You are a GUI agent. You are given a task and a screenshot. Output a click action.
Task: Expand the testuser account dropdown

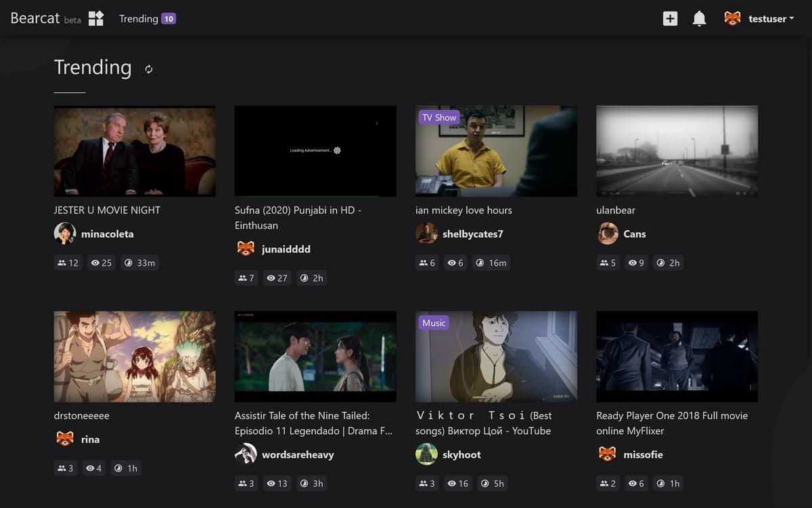pyautogui.click(x=771, y=19)
